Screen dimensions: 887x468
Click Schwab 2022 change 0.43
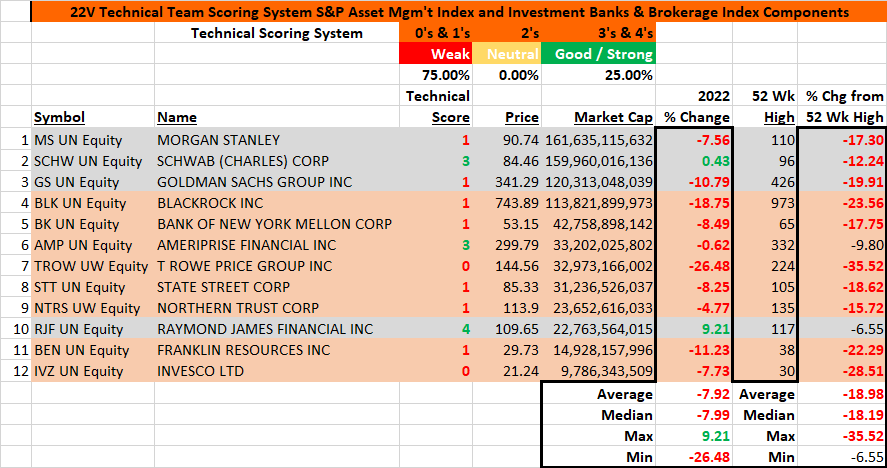point(694,161)
